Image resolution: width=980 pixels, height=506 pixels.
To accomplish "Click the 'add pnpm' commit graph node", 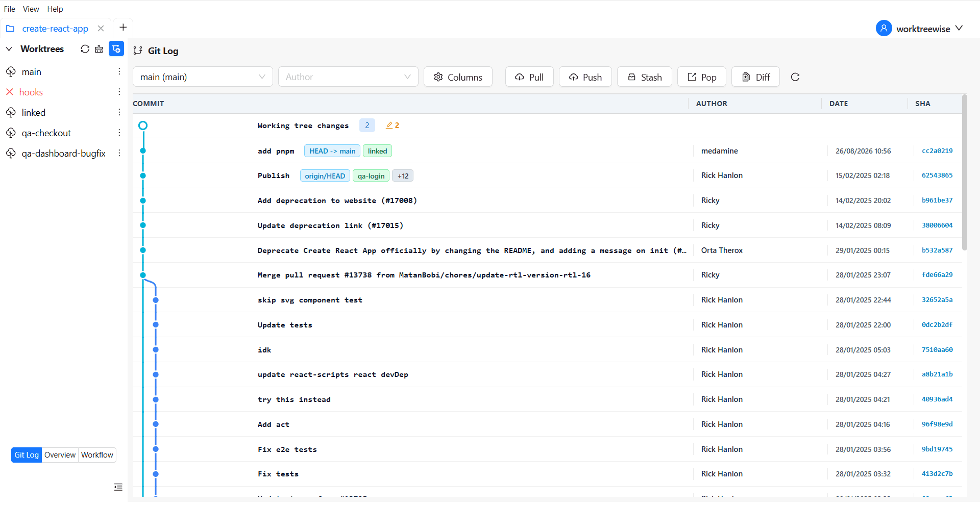I will [x=143, y=150].
